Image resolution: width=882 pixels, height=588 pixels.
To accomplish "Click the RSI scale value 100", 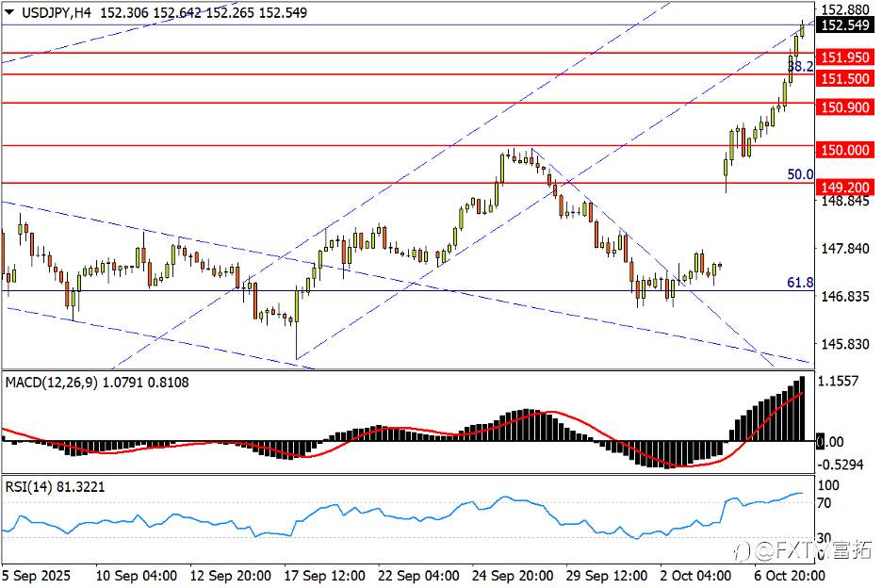I will (828, 485).
